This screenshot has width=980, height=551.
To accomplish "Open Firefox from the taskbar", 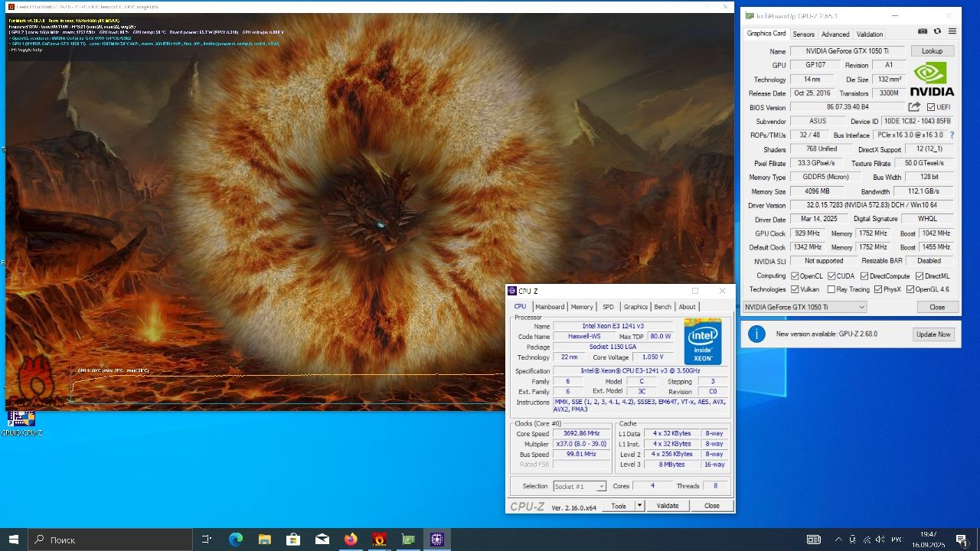I will (x=351, y=540).
